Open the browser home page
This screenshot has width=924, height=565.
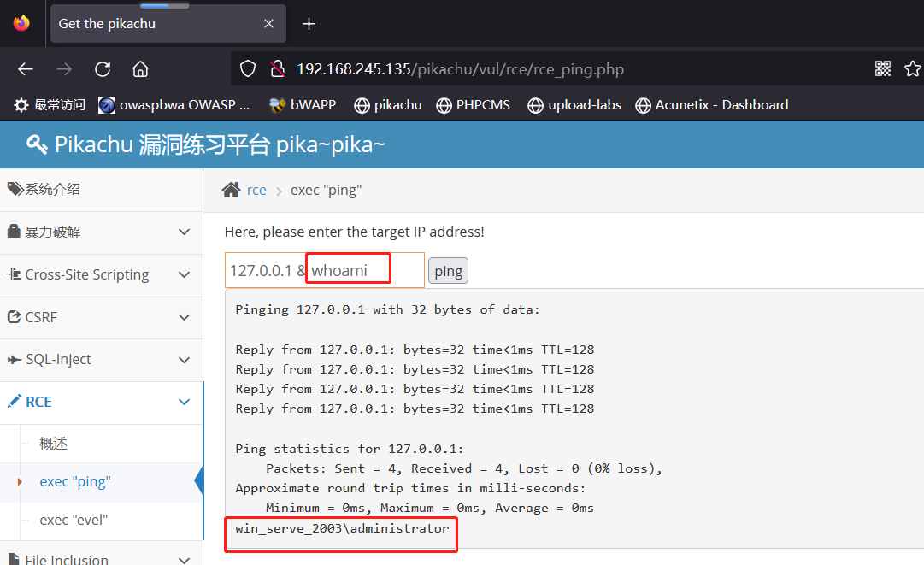(140, 69)
